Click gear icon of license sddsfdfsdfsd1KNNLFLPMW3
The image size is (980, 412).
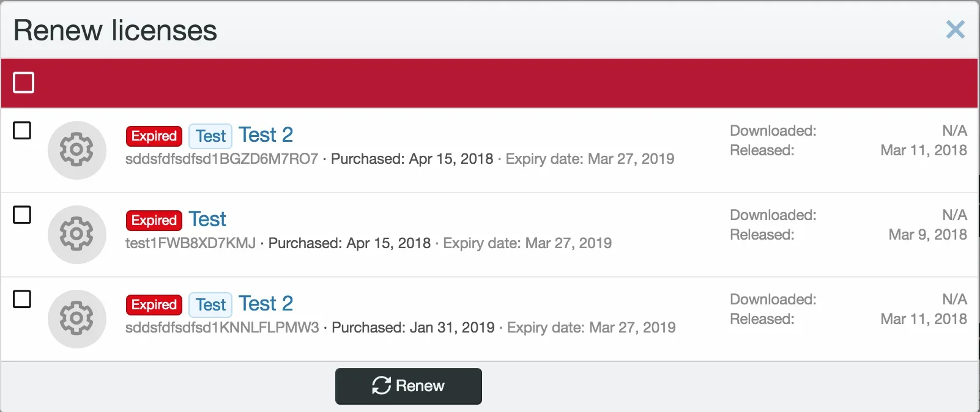pos(77,319)
